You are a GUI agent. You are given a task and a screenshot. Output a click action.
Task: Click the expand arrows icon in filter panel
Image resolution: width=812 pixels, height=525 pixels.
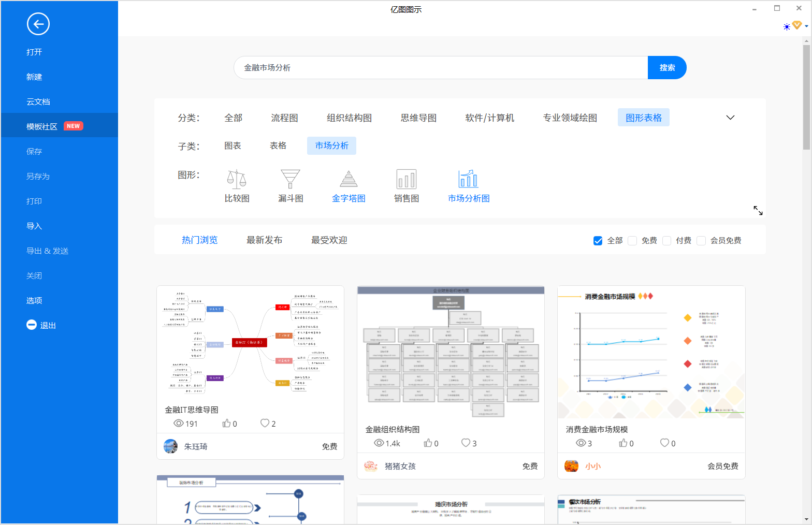[x=758, y=210]
